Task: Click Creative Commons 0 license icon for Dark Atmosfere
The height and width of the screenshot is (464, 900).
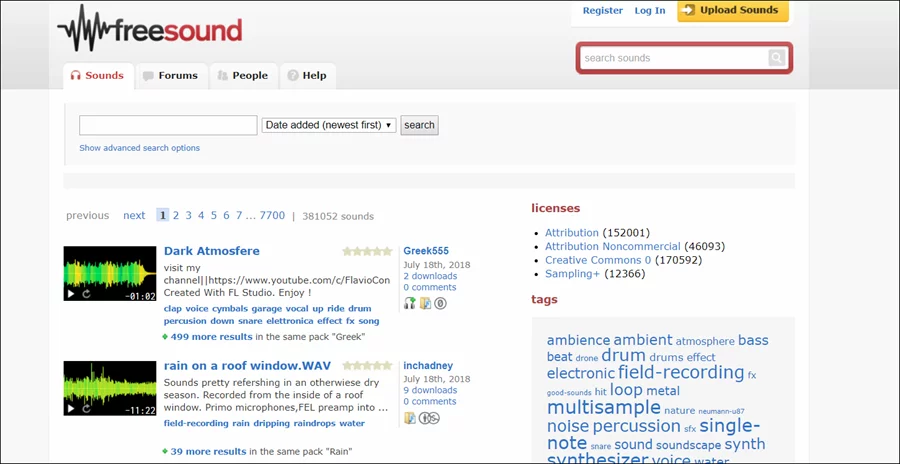Action: pyautogui.click(x=440, y=303)
